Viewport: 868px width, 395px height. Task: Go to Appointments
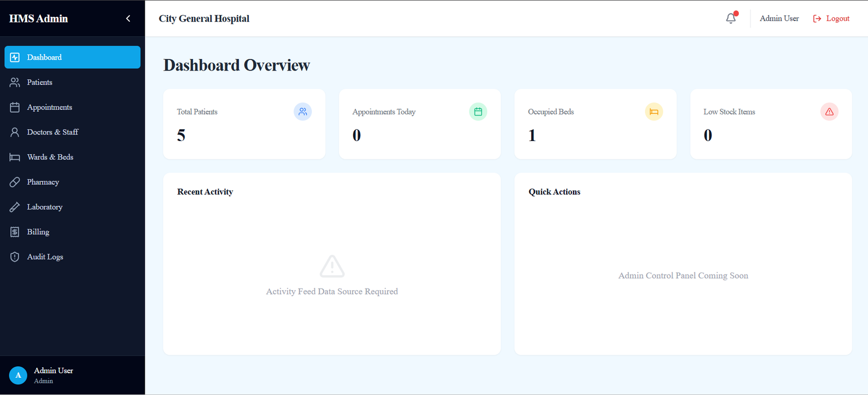tap(72, 107)
